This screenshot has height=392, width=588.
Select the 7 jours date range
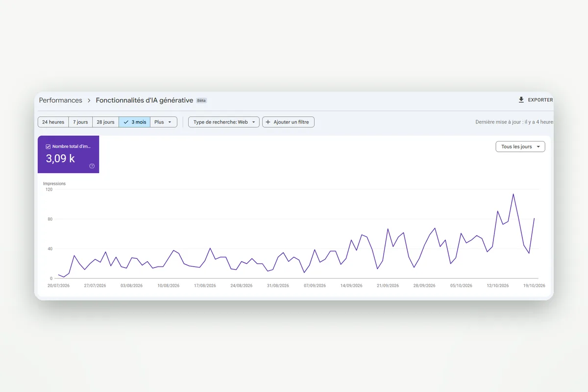click(80, 122)
